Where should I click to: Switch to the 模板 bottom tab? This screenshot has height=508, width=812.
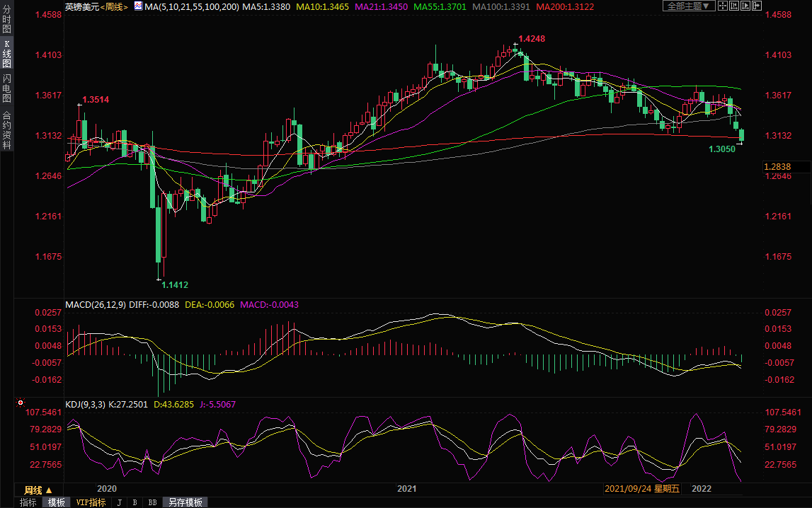click(x=56, y=502)
